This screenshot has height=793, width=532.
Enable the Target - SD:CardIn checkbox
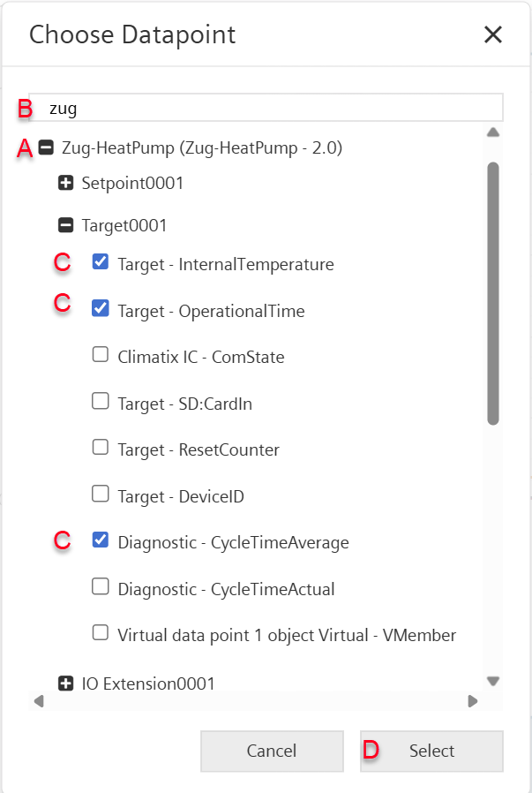(101, 403)
